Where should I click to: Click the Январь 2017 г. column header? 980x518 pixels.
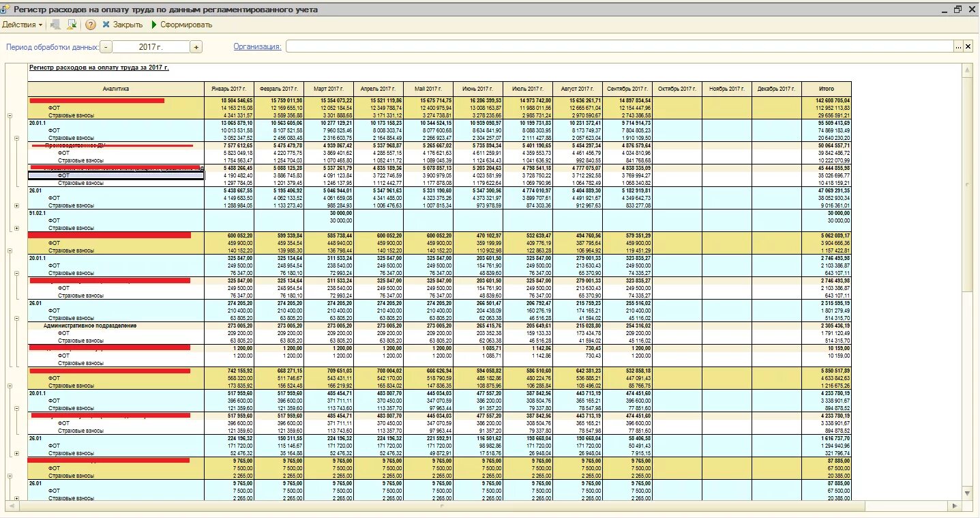click(x=229, y=89)
